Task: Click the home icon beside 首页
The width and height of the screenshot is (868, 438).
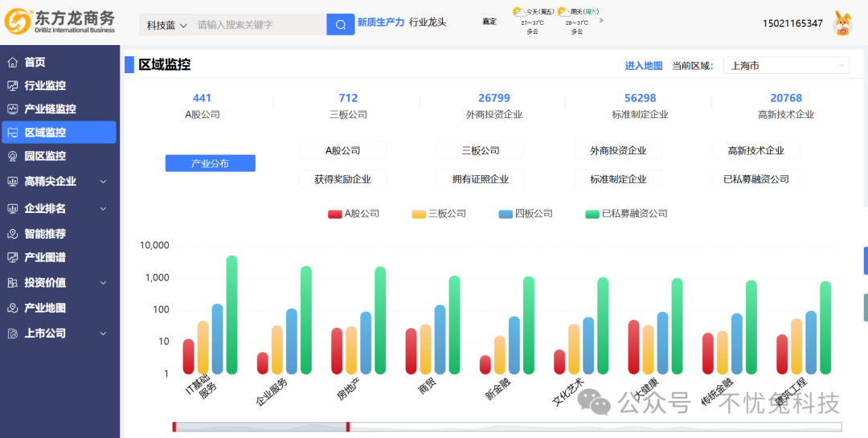Action: pos(12,63)
